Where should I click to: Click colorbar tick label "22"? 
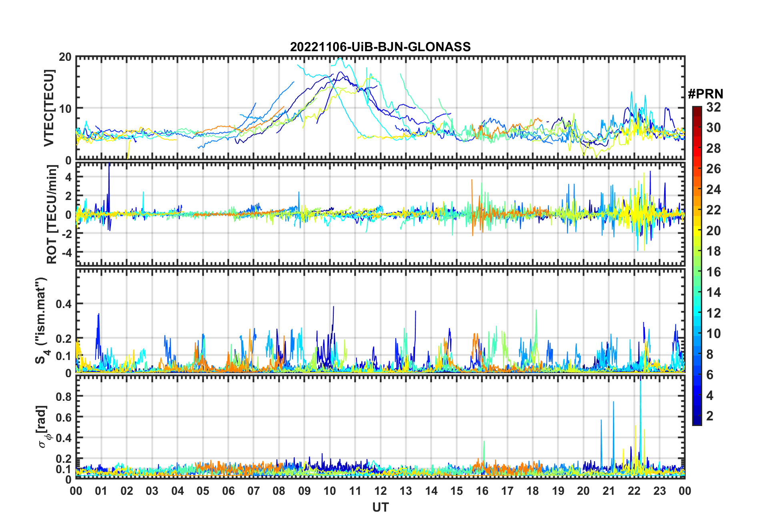(x=713, y=210)
